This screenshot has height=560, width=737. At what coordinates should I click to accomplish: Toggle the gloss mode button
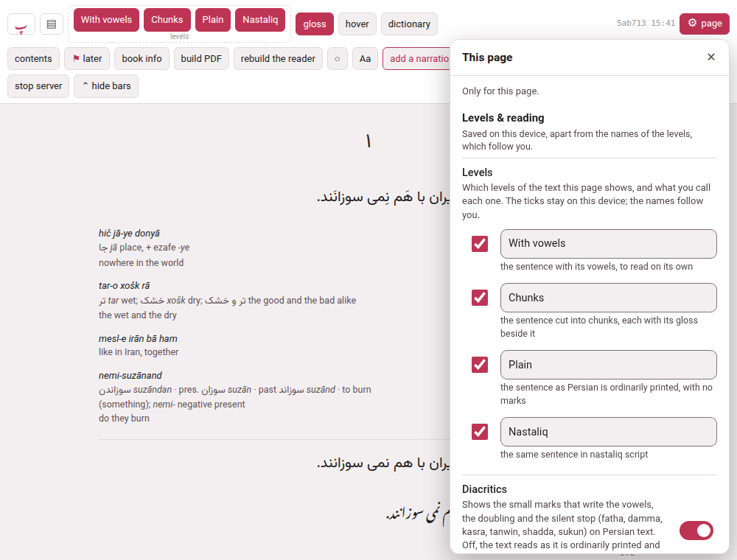tap(315, 24)
